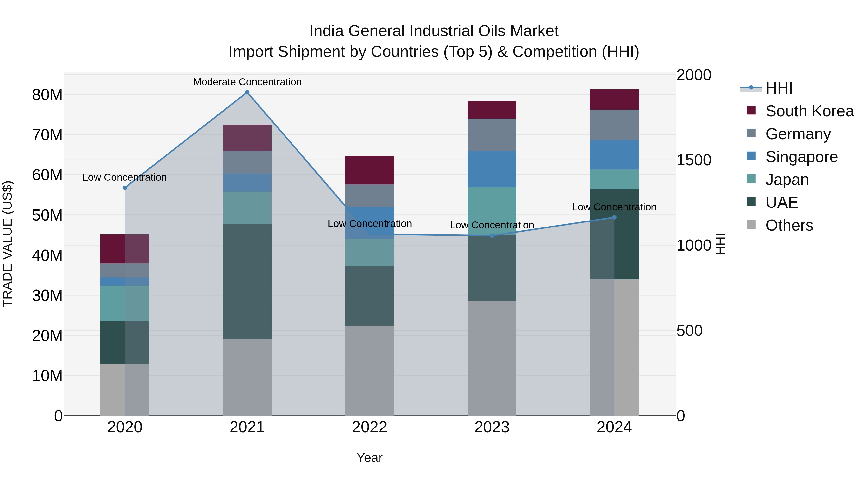
Task: Click the 2000 HHI axis tick
Action: click(x=694, y=75)
